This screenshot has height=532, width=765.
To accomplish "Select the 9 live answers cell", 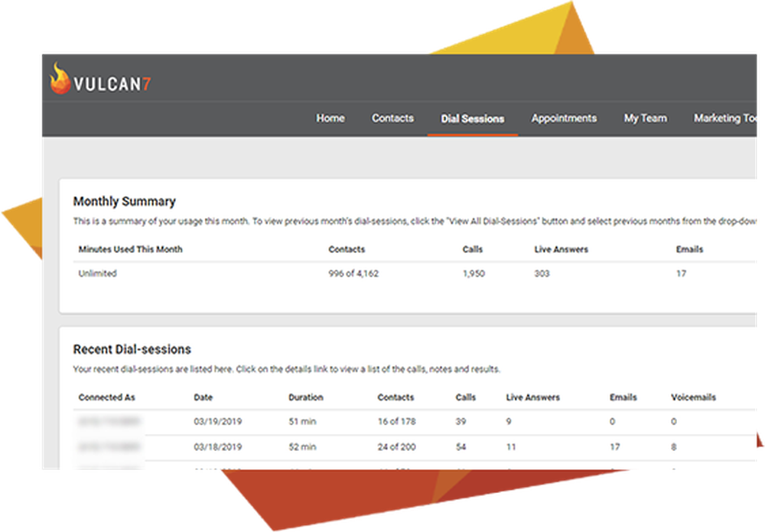I will pyautogui.click(x=509, y=421).
